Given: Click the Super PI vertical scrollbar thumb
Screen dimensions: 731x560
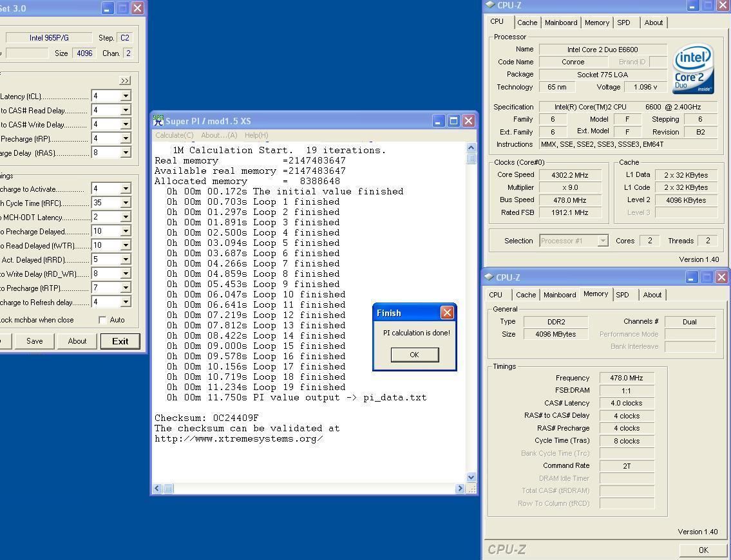Looking at the screenshot, I should (x=471, y=158).
